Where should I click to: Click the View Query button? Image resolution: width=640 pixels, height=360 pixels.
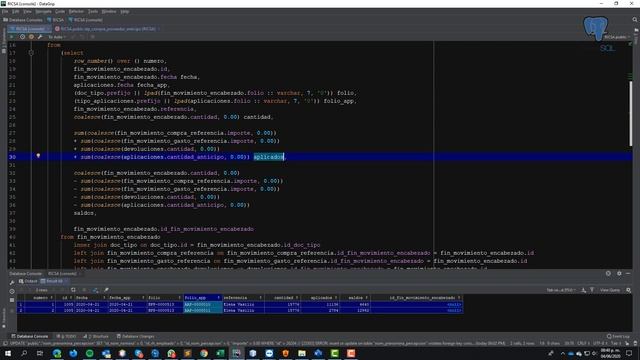(x=610, y=290)
